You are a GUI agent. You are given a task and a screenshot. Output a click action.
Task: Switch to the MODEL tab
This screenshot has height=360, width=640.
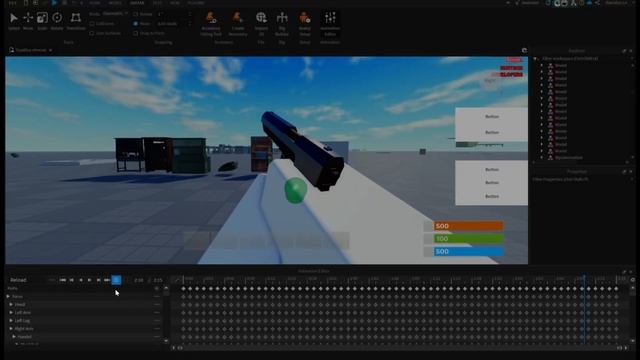tap(115, 3)
